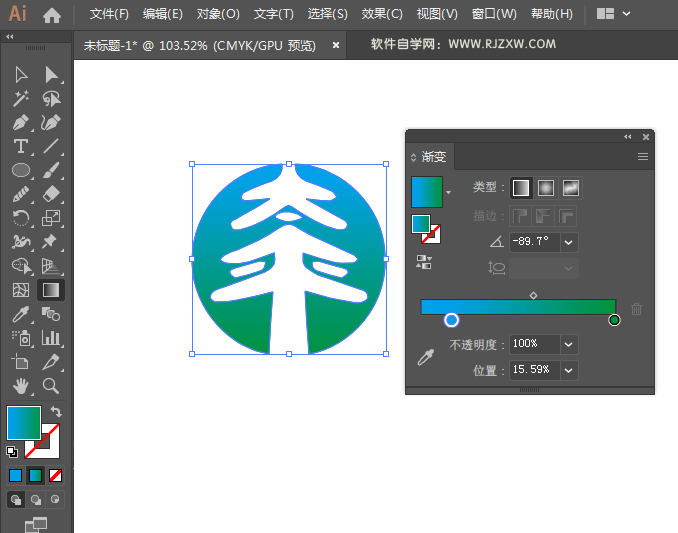This screenshot has height=533, width=678.
Task: Select the Zoom magnifier tool
Action: coord(51,386)
